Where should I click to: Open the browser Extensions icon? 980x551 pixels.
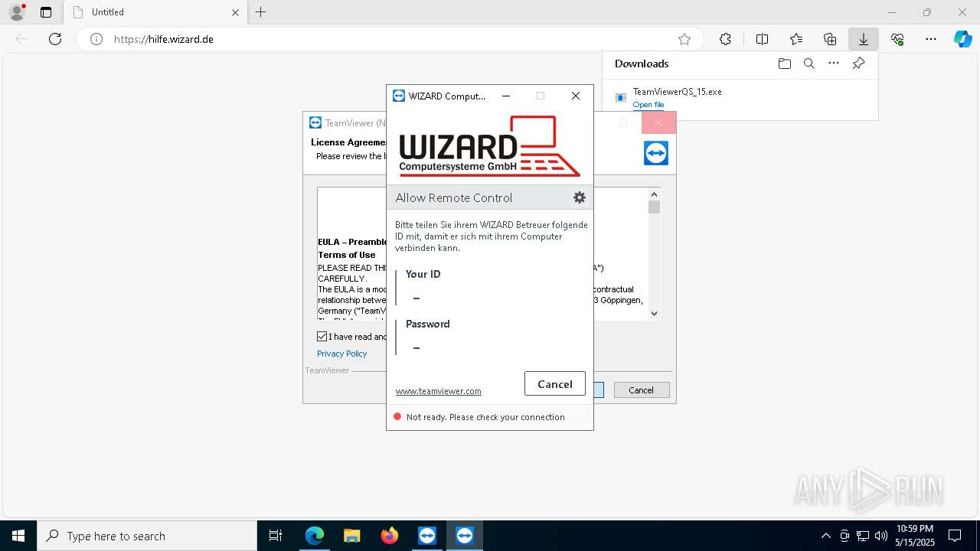tap(725, 39)
